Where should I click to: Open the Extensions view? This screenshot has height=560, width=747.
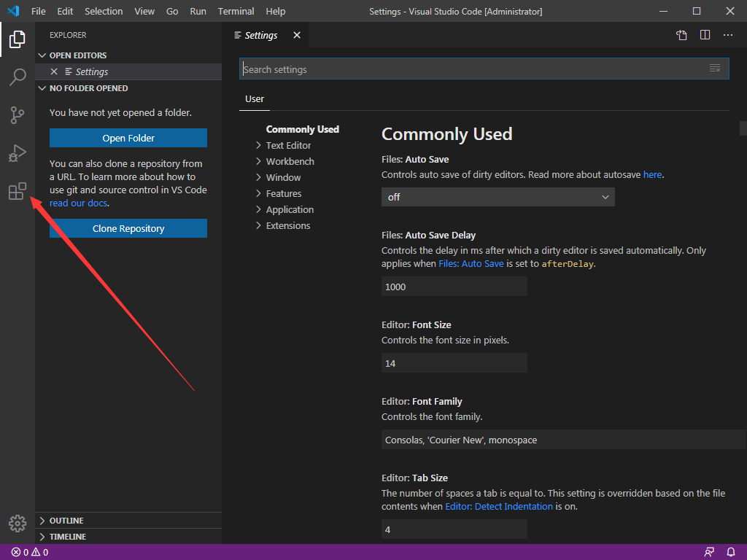coord(17,191)
